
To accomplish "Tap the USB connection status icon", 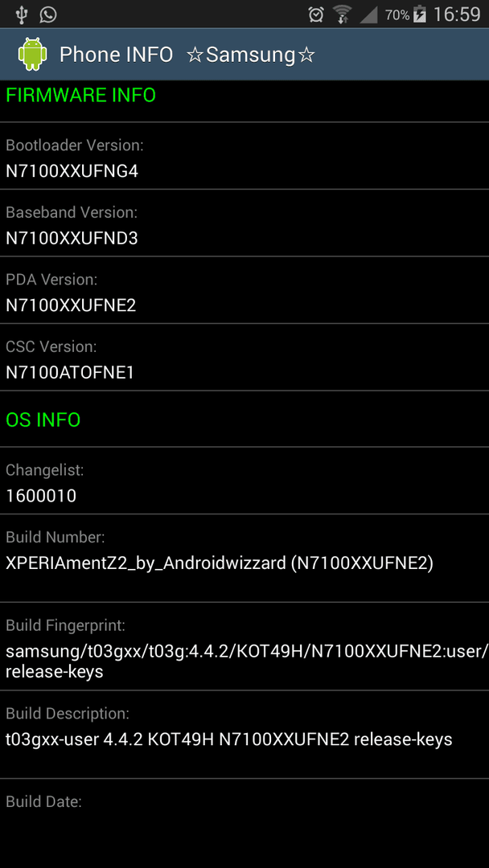I will 21,14.
